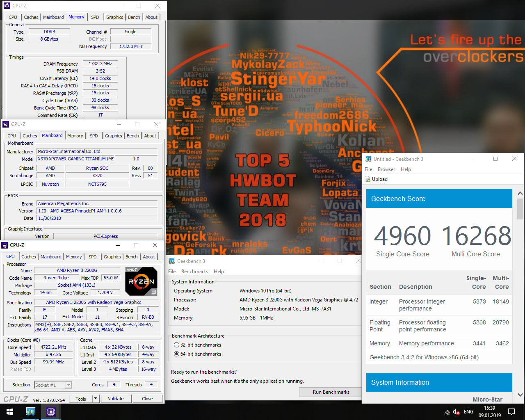Click the DRAM Frequency 1732.3 MHz field
The height and width of the screenshot is (420, 525).
(x=100, y=64)
